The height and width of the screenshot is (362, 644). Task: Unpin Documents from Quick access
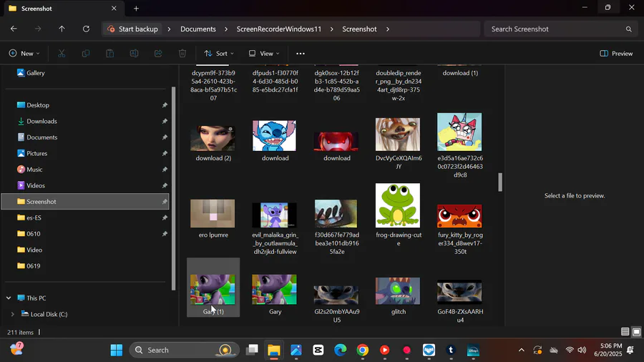pyautogui.click(x=165, y=137)
